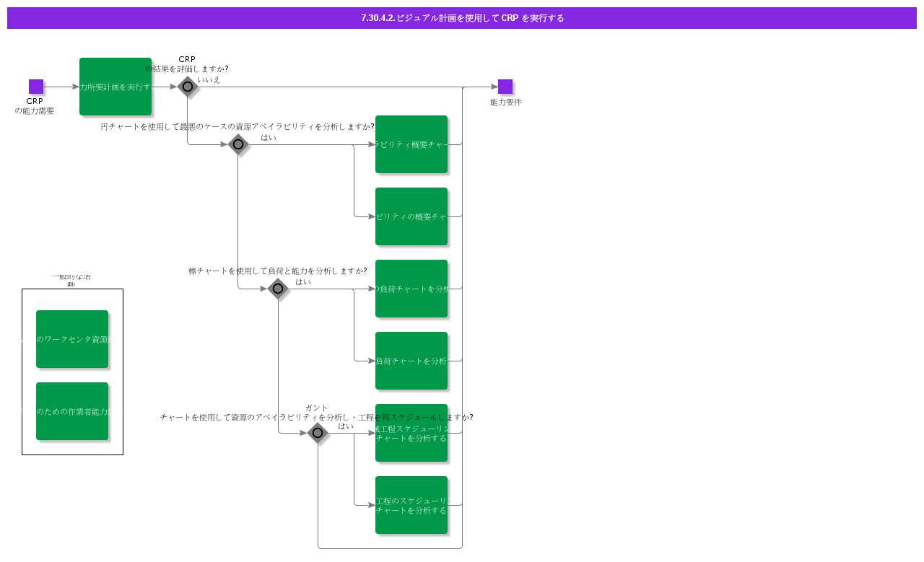The width and height of the screenshot is (924, 562).
Task: Click the はい label under the 棒チャート question
Action: (x=303, y=282)
